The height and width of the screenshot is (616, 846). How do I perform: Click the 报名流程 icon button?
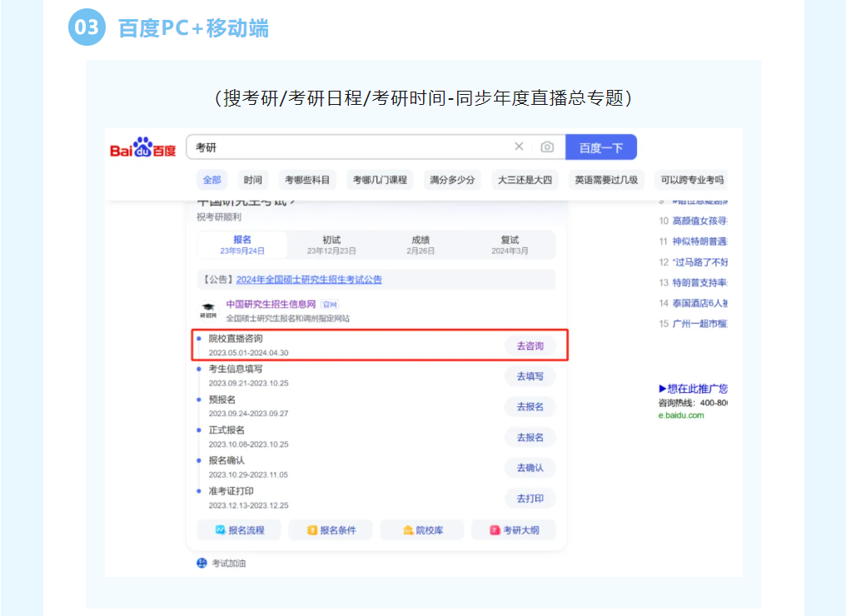point(239,530)
